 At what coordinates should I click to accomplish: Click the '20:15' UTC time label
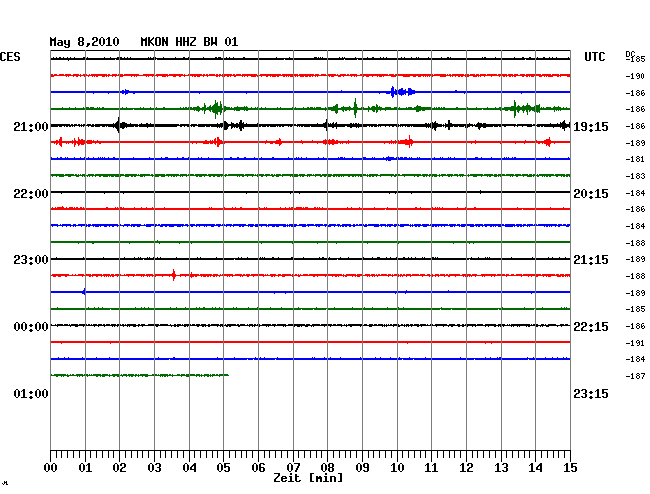[591, 194]
